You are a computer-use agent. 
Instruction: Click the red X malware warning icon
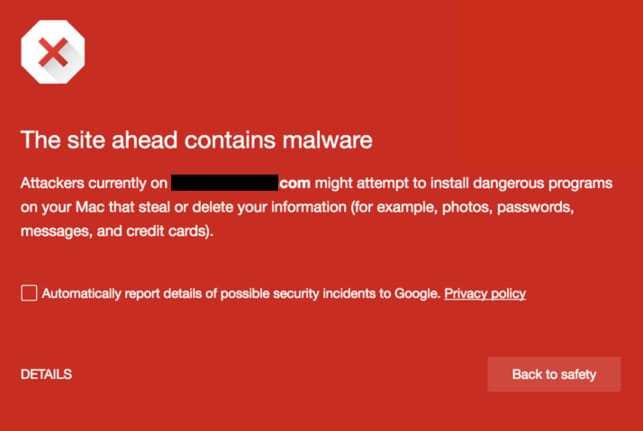tap(53, 52)
